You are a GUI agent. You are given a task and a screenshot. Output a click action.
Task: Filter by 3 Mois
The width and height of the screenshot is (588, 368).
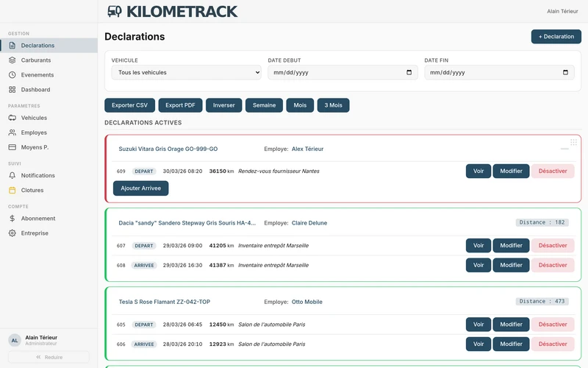(334, 105)
